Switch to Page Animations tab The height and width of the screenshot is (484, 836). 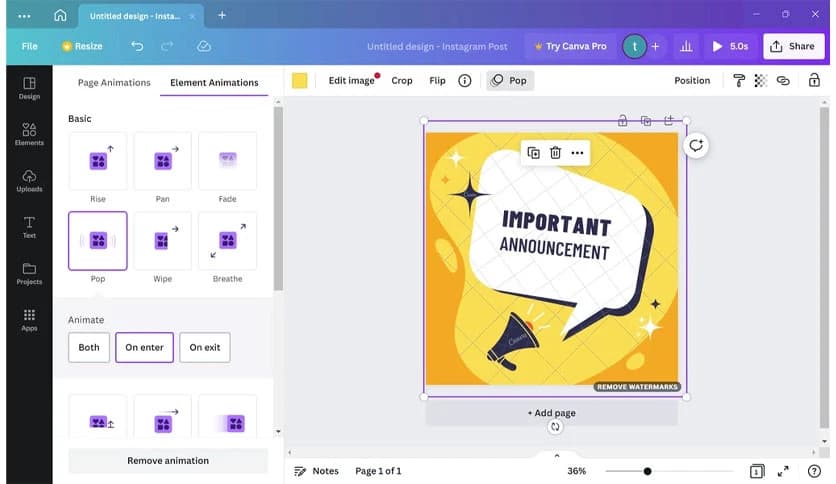coord(114,83)
